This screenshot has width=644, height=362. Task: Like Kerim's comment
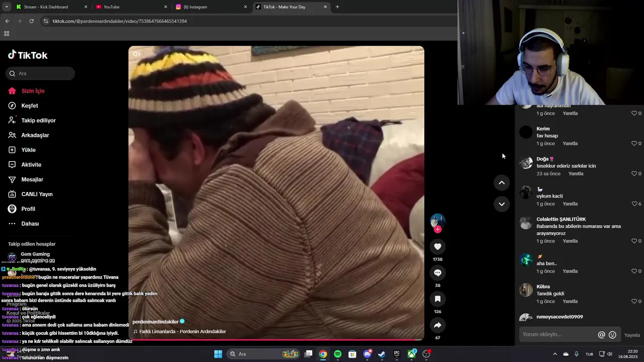click(634, 143)
